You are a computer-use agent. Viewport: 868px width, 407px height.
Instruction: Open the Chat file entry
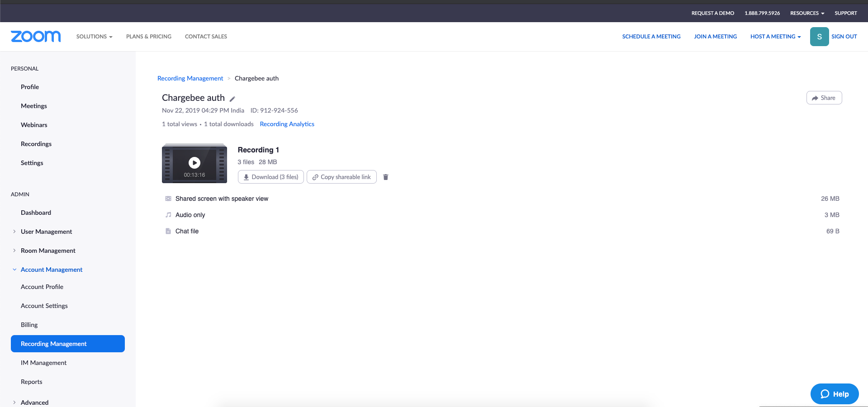(187, 231)
